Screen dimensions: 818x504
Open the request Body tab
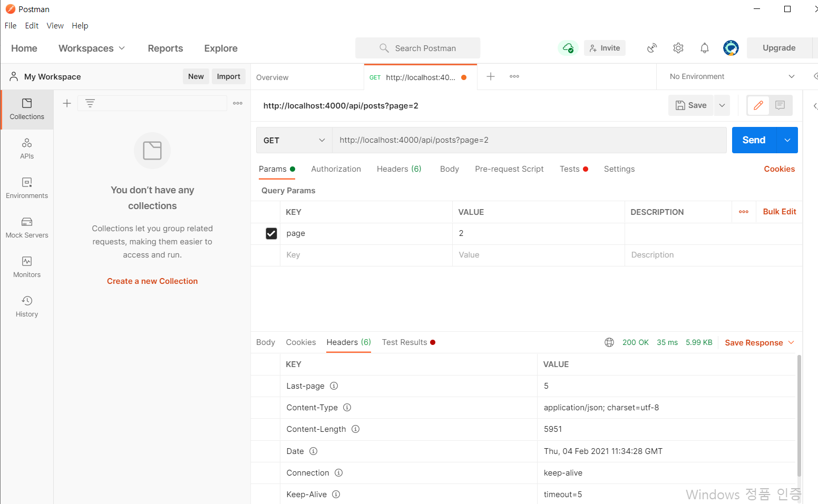coord(450,169)
